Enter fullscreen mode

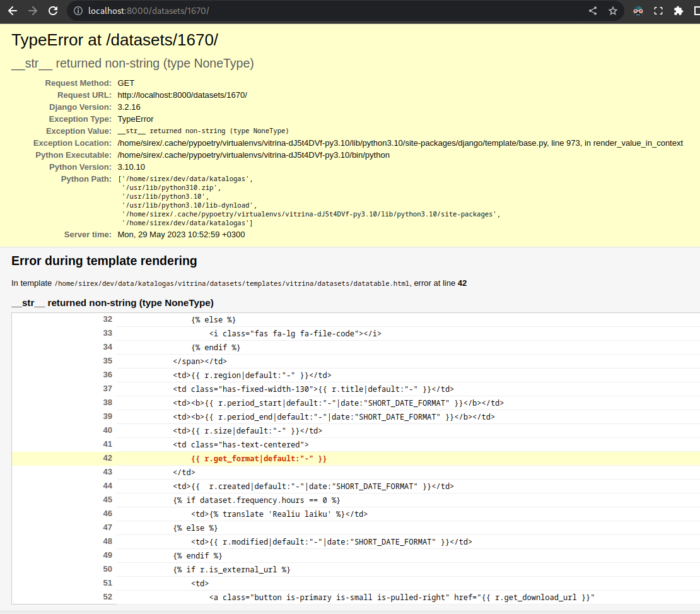(x=658, y=10)
